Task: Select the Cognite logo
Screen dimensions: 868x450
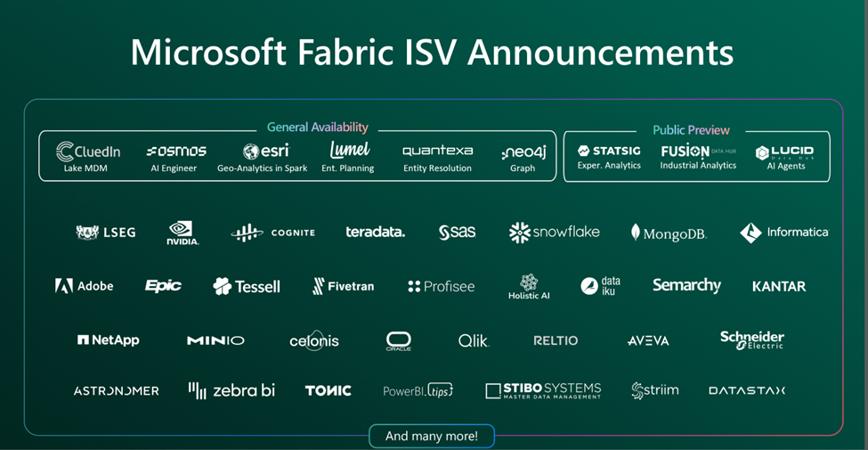Action: point(273,233)
